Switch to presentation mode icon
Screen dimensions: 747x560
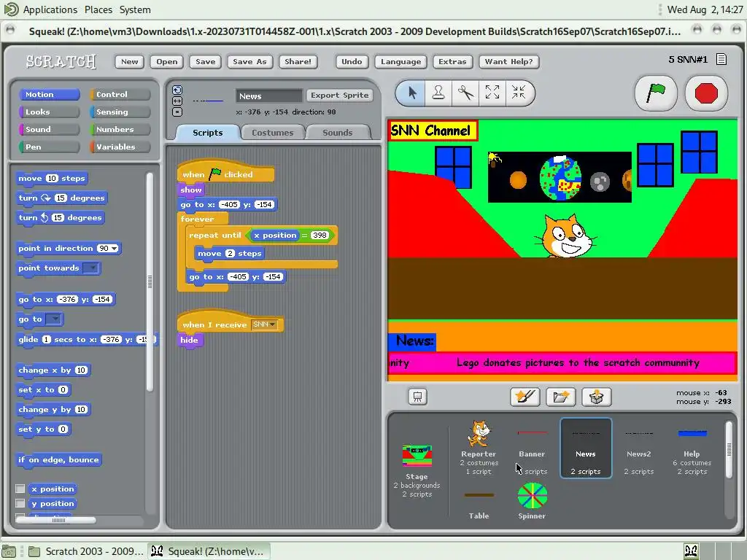click(x=417, y=397)
